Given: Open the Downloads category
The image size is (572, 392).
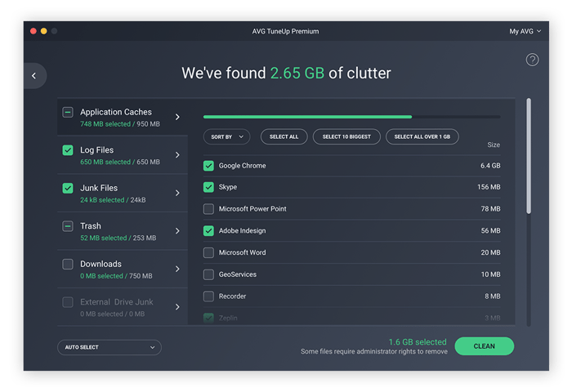Looking at the screenshot, I should coord(123,269).
